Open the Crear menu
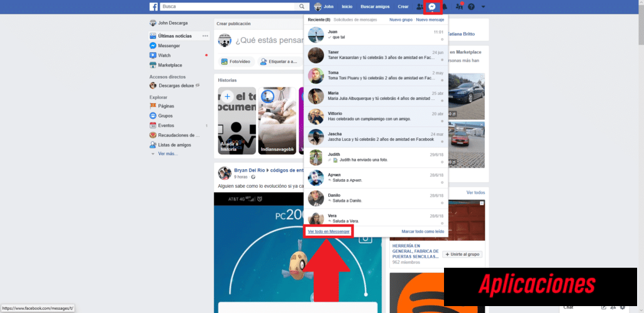This screenshot has width=644, height=313. point(403,6)
